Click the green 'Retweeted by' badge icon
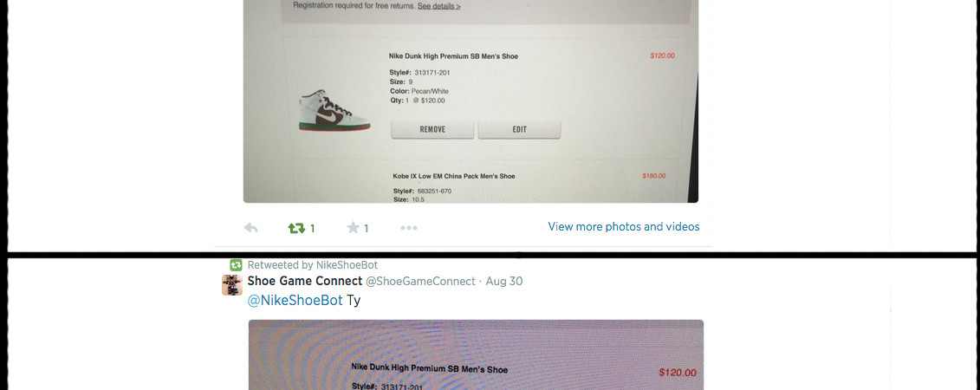980x390 pixels. point(236,265)
